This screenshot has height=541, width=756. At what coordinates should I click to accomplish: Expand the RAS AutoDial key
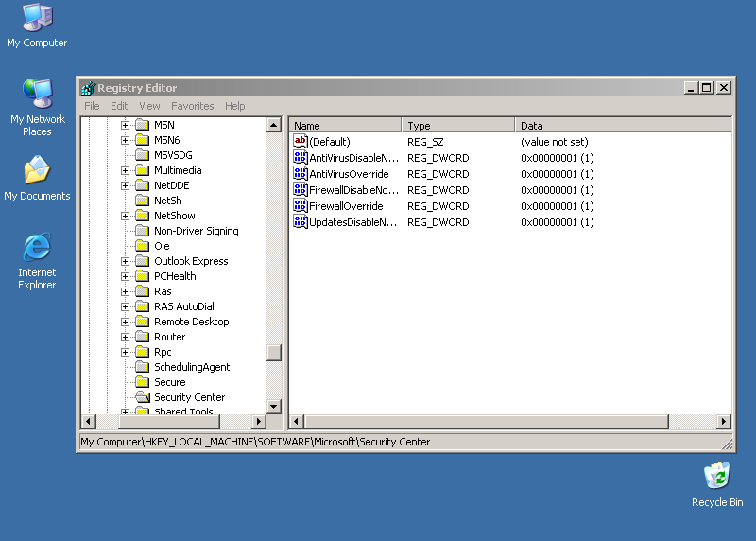coord(125,306)
